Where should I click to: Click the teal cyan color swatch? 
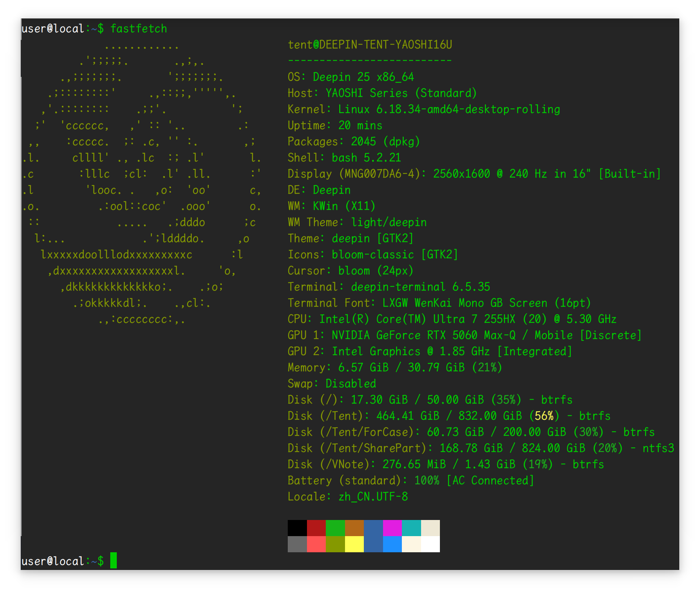coord(411,528)
